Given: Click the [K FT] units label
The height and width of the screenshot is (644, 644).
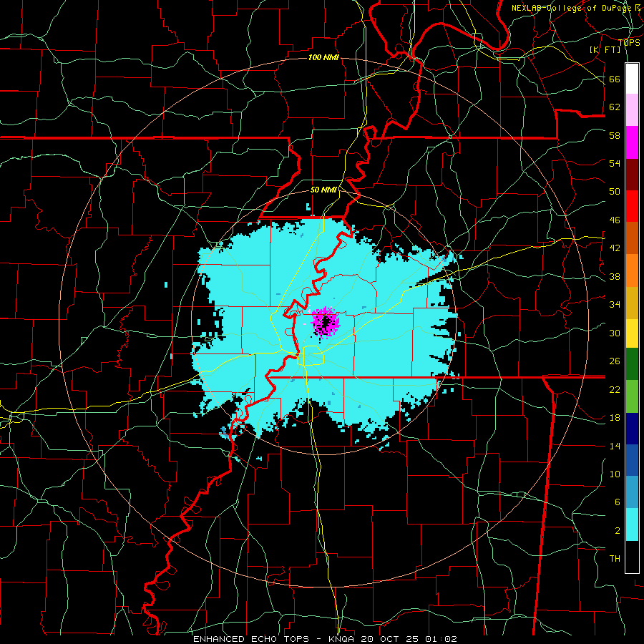Looking at the screenshot, I should [x=605, y=49].
